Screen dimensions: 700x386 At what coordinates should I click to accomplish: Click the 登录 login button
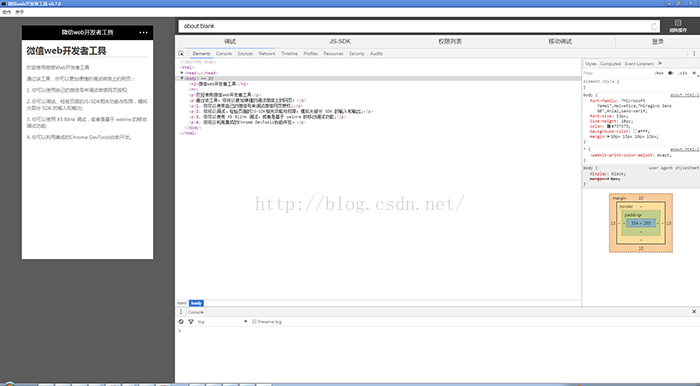[x=658, y=42]
